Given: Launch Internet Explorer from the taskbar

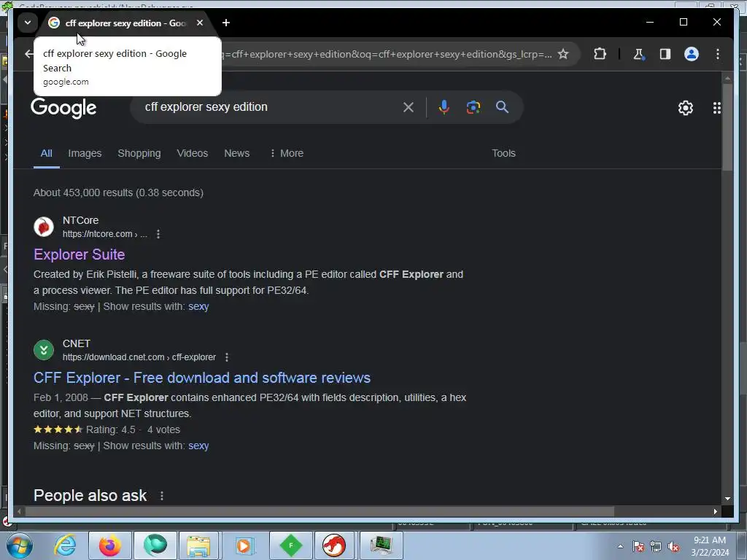Looking at the screenshot, I should (65, 545).
